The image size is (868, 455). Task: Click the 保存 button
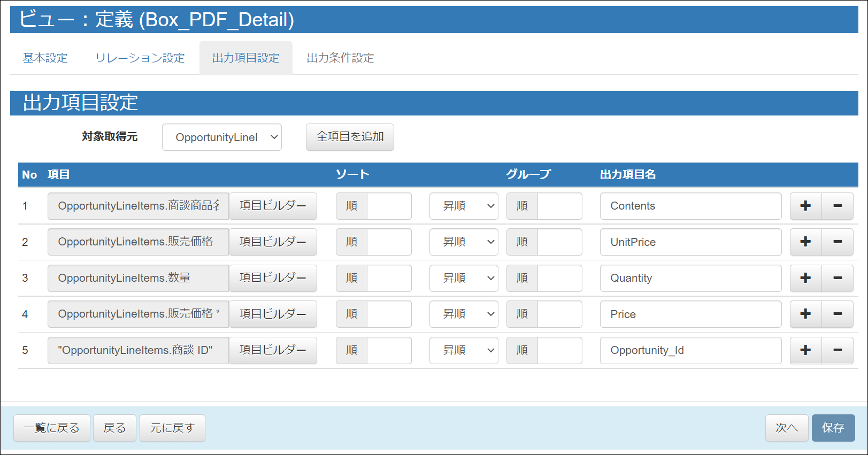833,428
